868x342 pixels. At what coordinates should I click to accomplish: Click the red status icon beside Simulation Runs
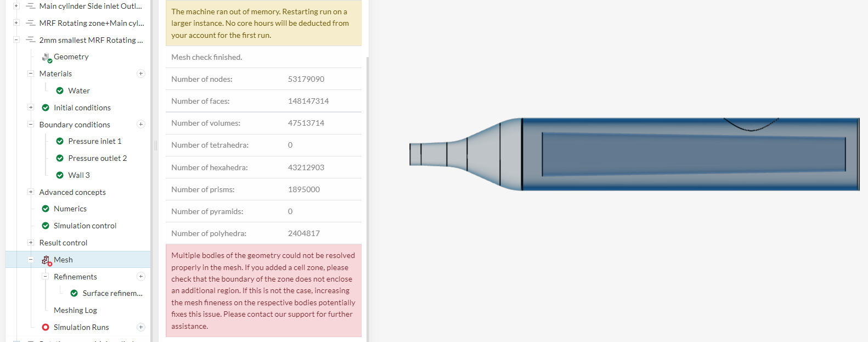pyautogui.click(x=46, y=327)
